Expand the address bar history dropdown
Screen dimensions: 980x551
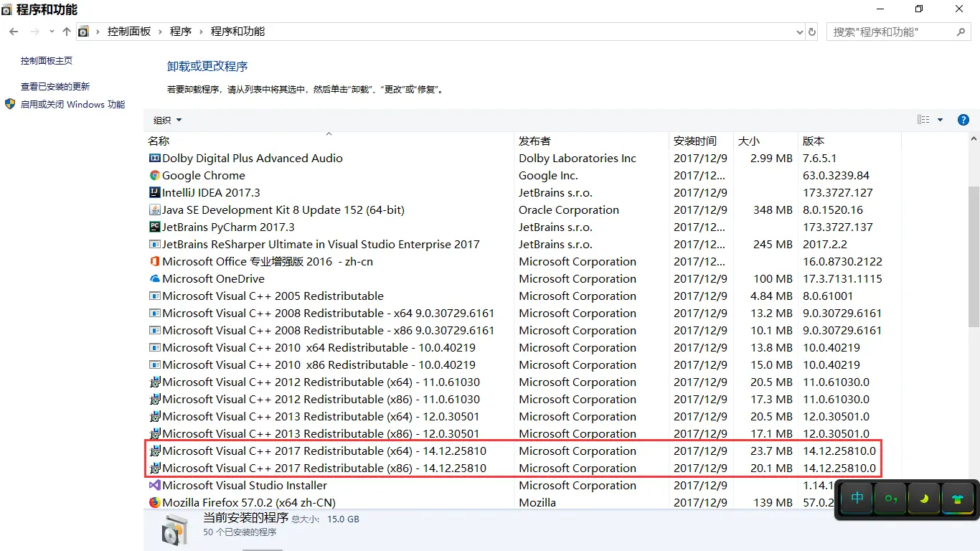pos(800,32)
